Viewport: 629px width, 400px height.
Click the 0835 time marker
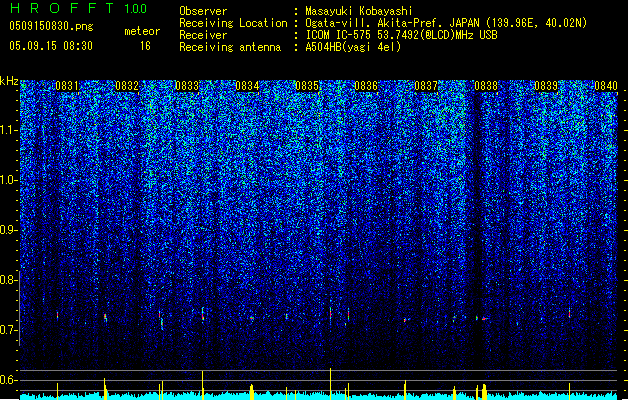pos(307,86)
